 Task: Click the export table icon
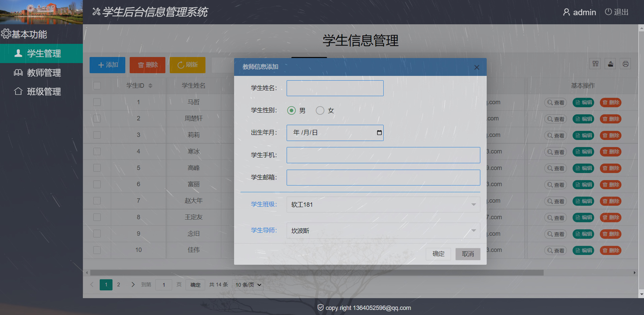click(x=610, y=64)
